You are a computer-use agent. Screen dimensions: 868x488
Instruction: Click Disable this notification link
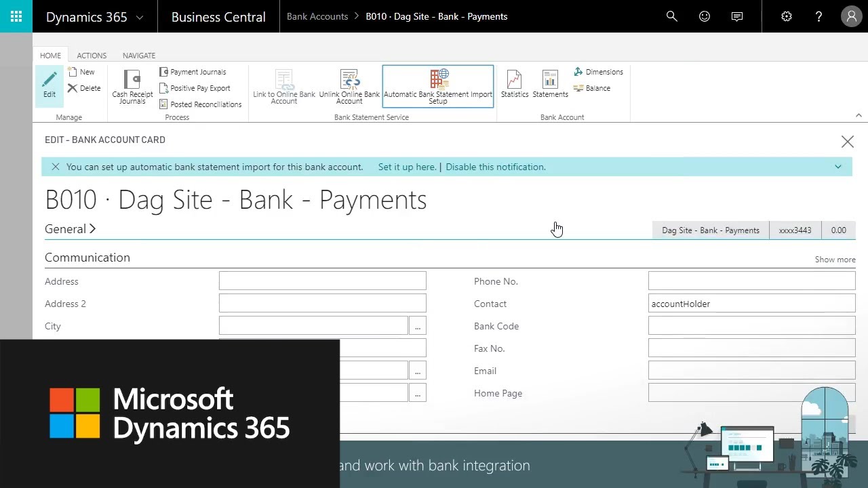[496, 167]
